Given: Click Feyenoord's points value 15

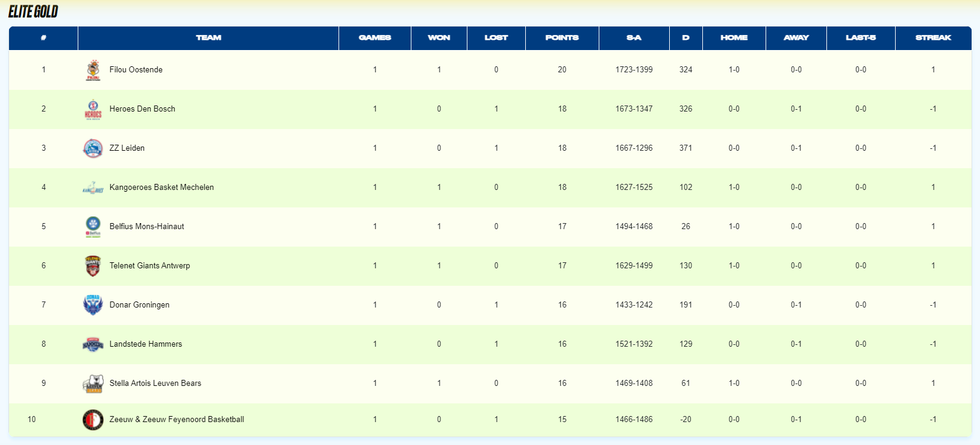Looking at the screenshot, I should tap(562, 420).
